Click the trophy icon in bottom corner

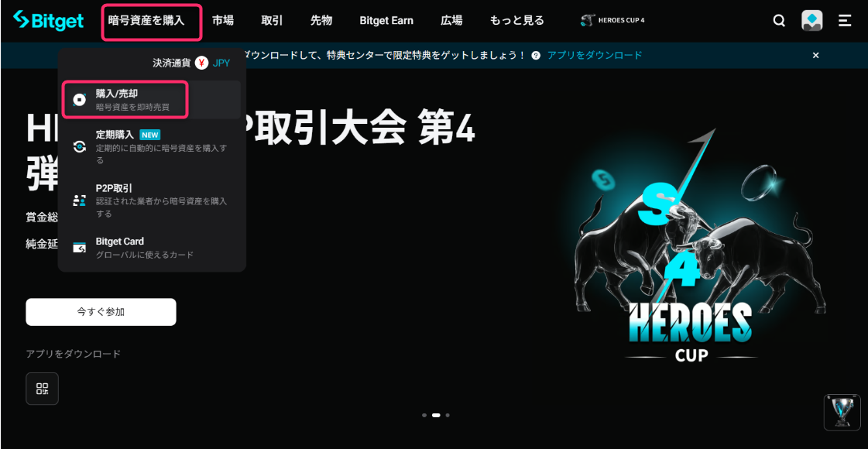pos(841,412)
